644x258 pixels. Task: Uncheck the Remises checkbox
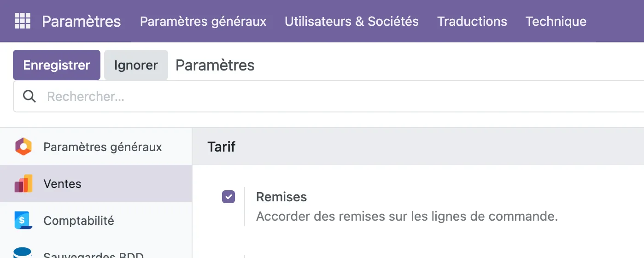tap(228, 197)
